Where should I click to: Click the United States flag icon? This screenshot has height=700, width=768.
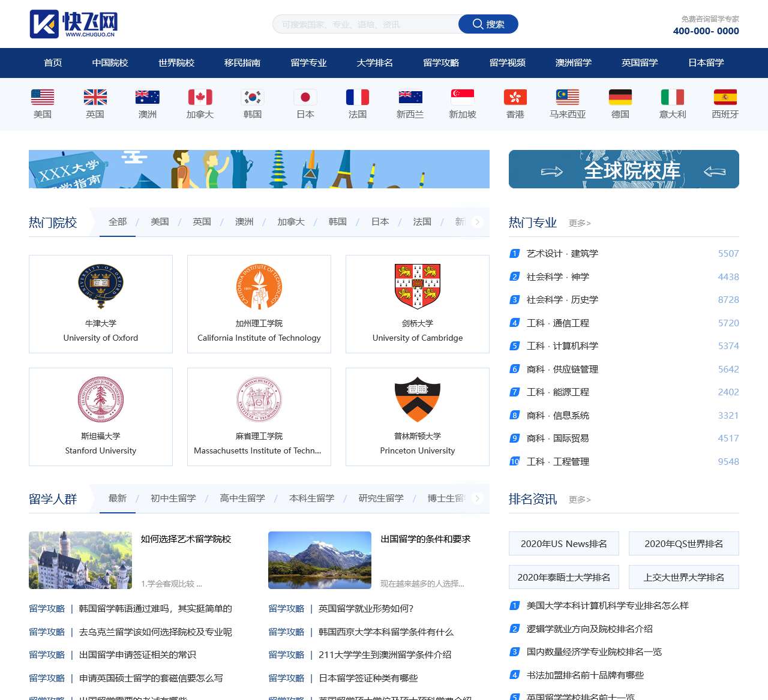click(42, 97)
